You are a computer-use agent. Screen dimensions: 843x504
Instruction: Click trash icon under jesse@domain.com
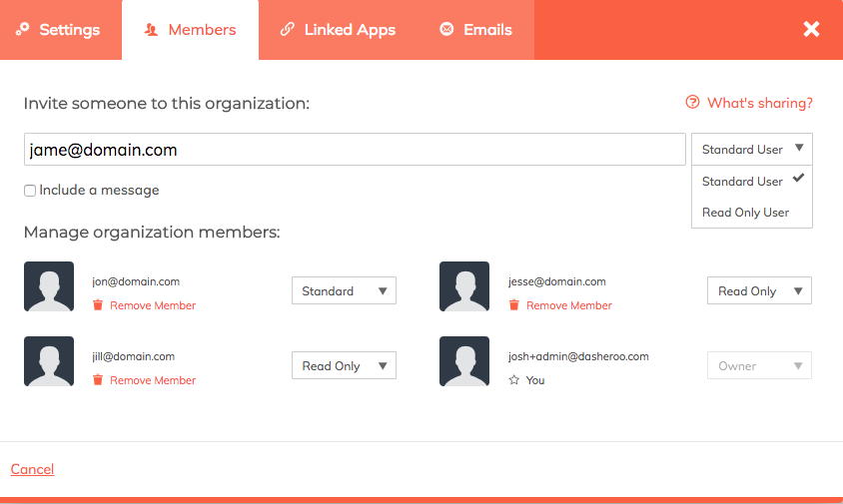point(514,305)
